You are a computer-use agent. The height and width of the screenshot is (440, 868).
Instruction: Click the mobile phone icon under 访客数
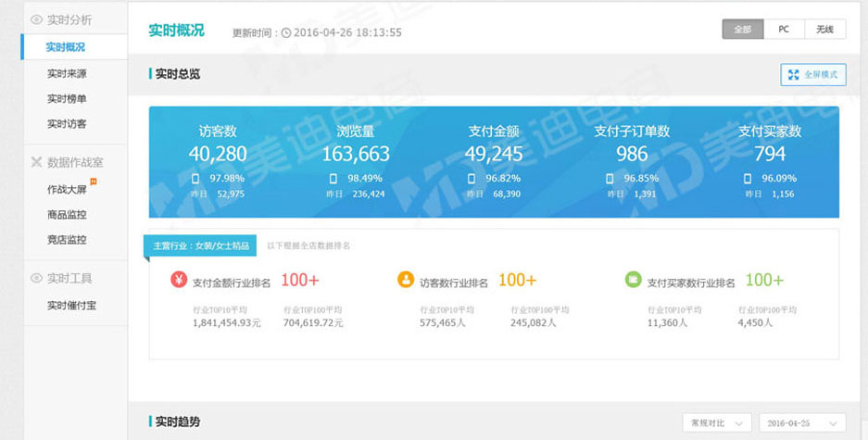point(195,178)
